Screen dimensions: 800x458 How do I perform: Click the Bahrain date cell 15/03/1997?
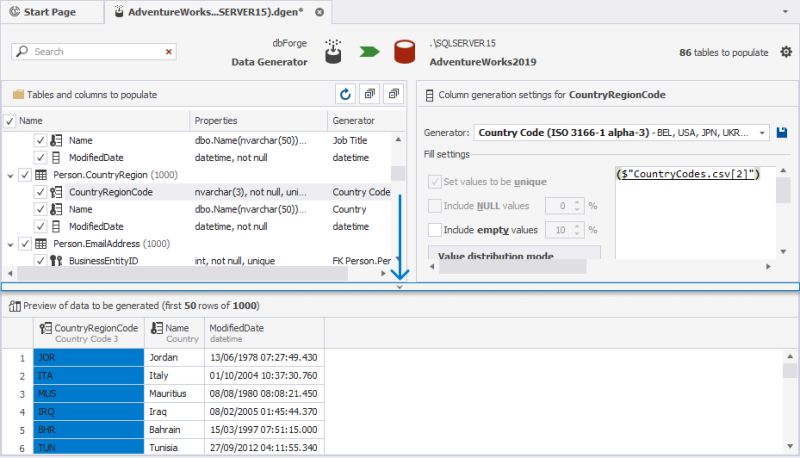pos(264,430)
